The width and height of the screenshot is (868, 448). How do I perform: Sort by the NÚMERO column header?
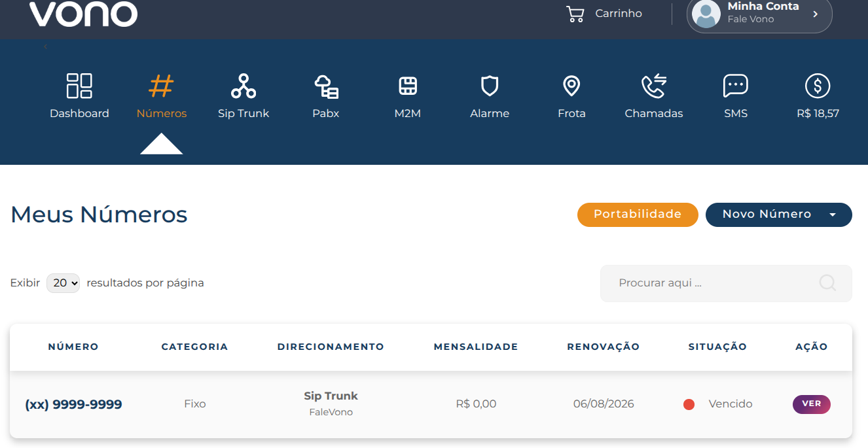click(73, 347)
